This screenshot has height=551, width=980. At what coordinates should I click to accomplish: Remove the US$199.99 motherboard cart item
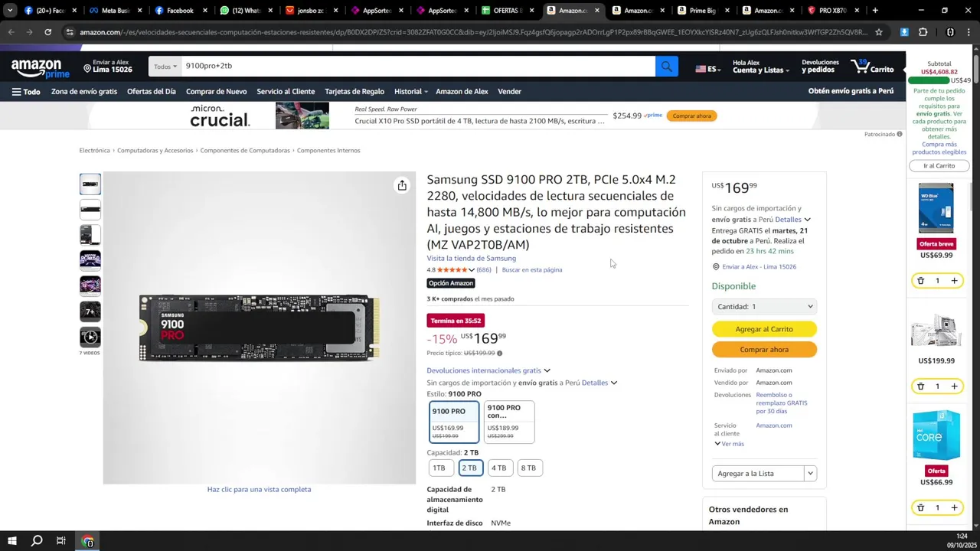pos(920,386)
